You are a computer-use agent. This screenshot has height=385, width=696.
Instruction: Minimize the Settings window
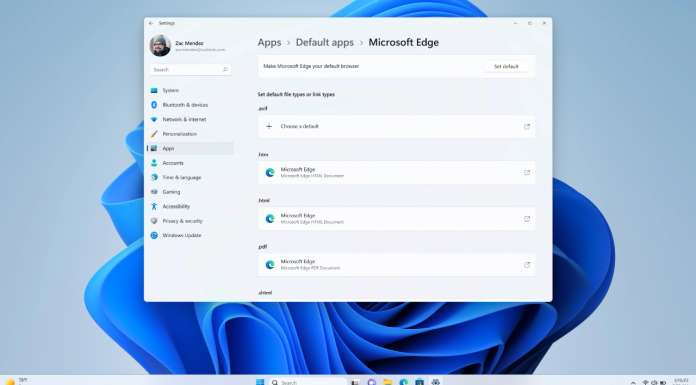515,23
